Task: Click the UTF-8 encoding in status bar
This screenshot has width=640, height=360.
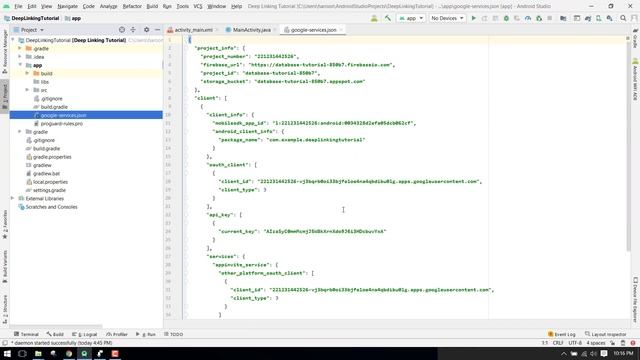Action: (x=575, y=343)
